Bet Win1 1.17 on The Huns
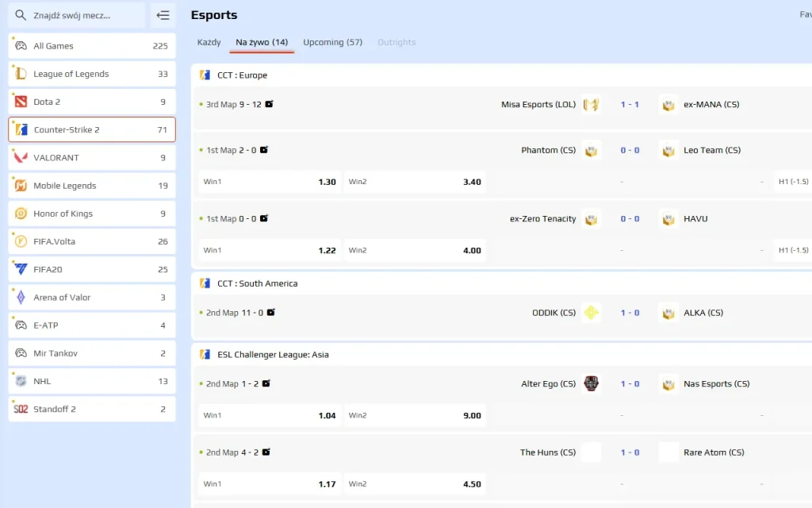812x508 pixels. click(270, 483)
